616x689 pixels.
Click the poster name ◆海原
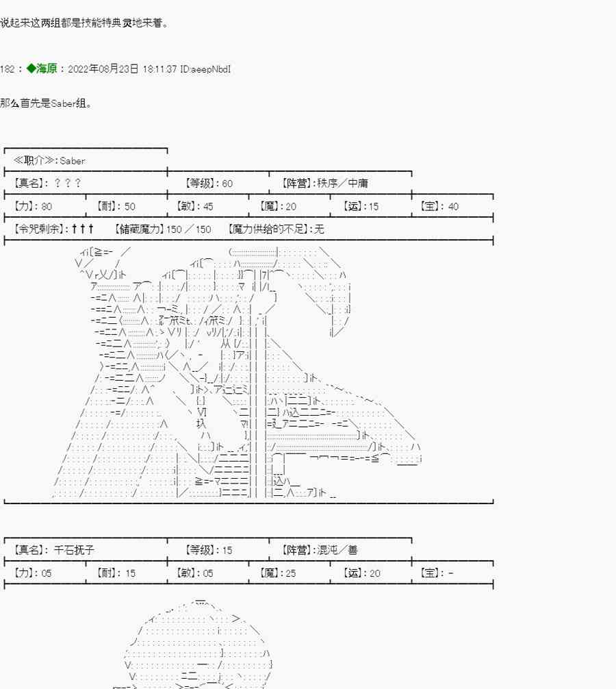pyautogui.click(x=42, y=69)
